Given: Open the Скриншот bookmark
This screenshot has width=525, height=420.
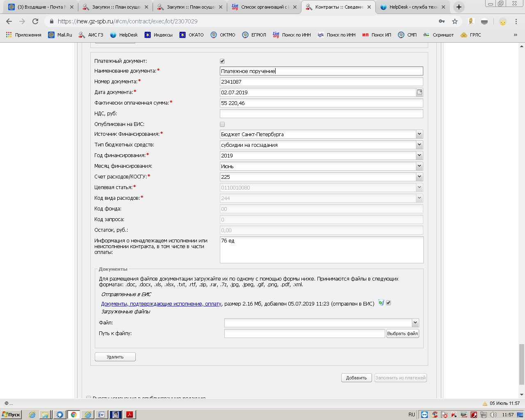Looking at the screenshot, I should (x=438, y=35).
